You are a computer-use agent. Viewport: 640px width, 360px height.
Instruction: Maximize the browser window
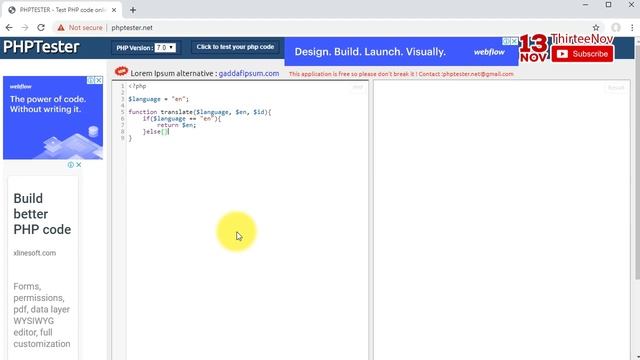click(x=609, y=5)
